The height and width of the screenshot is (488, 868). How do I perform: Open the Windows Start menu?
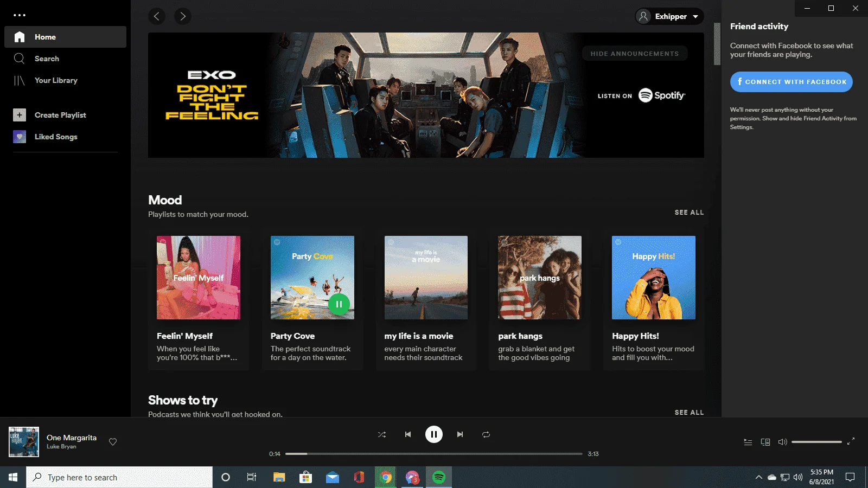coord(13,477)
